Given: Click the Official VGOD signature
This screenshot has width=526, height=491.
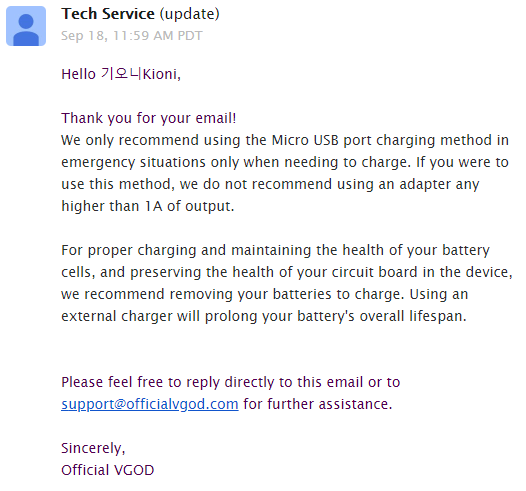Looking at the screenshot, I should coord(107,470).
